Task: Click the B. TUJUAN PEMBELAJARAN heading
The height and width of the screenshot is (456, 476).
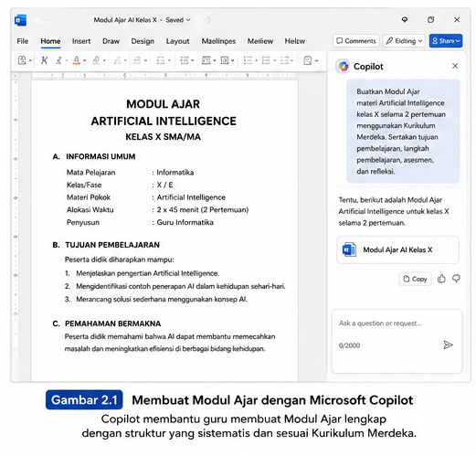Action: click(x=106, y=245)
